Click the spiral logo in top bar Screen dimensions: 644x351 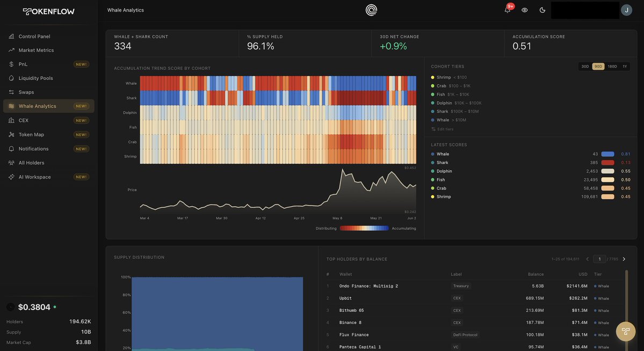[371, 10]
